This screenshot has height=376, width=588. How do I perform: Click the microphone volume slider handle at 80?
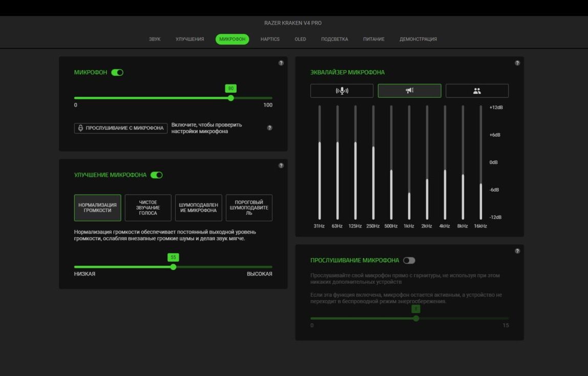click(x=231, y=98)
